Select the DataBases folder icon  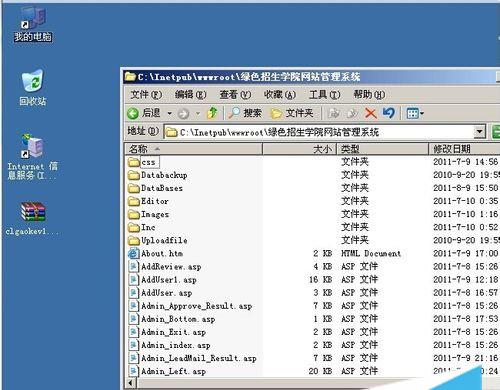(134, 188)
